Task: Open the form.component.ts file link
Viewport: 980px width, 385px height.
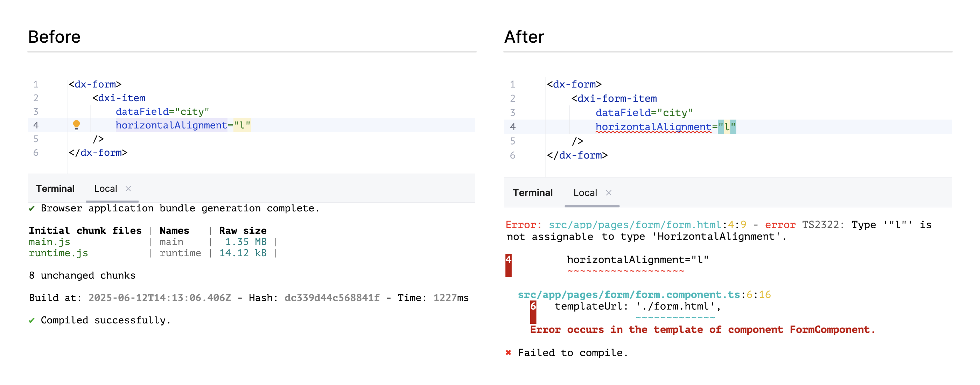Action: 629,295
